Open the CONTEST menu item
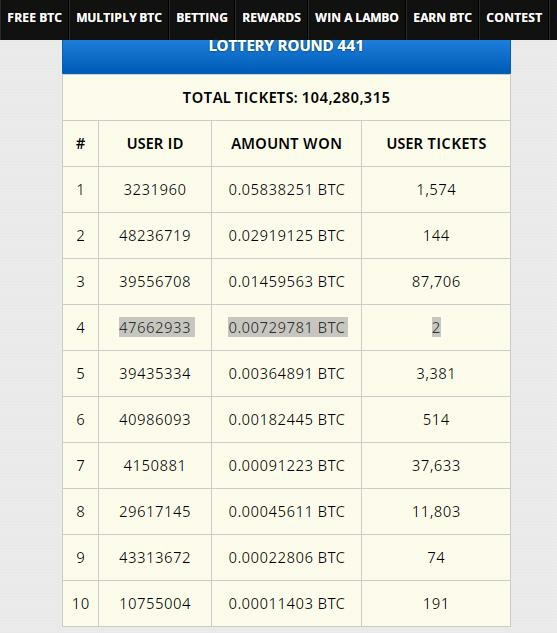This screenshot has width=557, height=633. [x=514, y=18]
